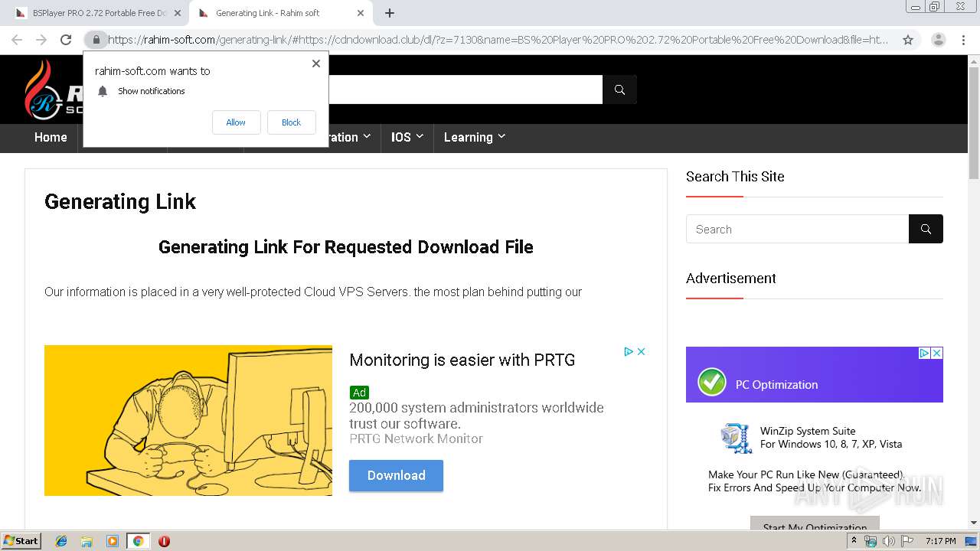Click the volume speaker tray icon
The image size is (980, 551).
click(888, 541)
